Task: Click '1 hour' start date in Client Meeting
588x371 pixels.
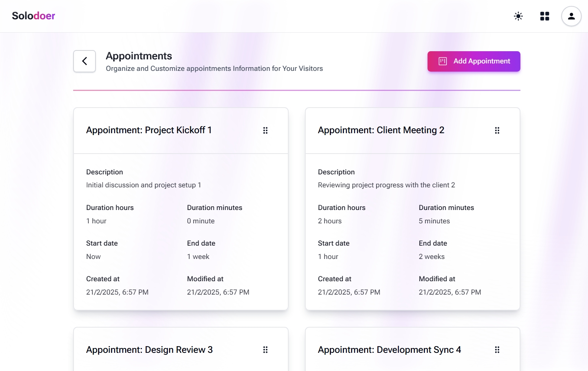Action: (328, 257)
